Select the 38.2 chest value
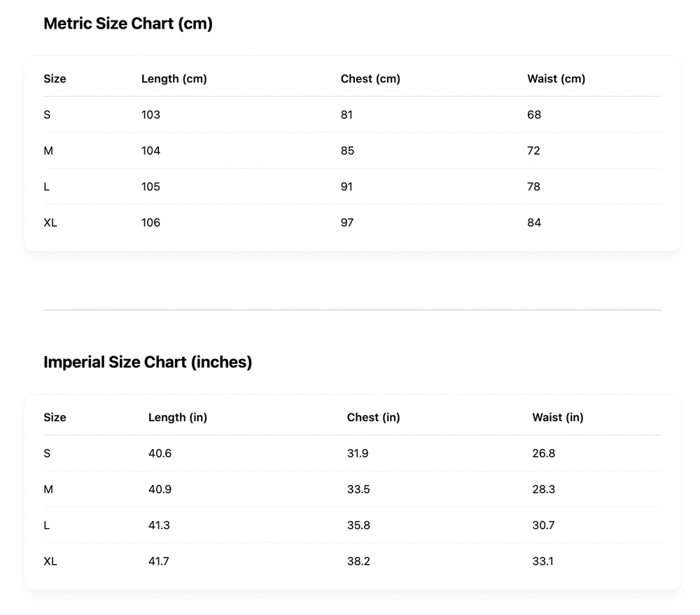 [358, 562]
